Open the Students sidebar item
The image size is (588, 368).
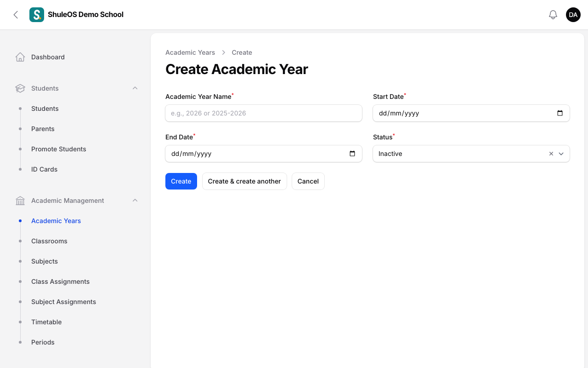(75, 109)
